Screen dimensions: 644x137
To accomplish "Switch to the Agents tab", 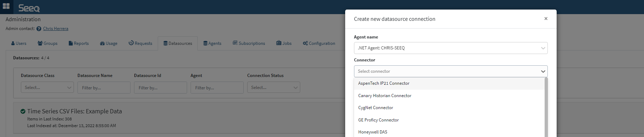I will [x=212, y=43].
